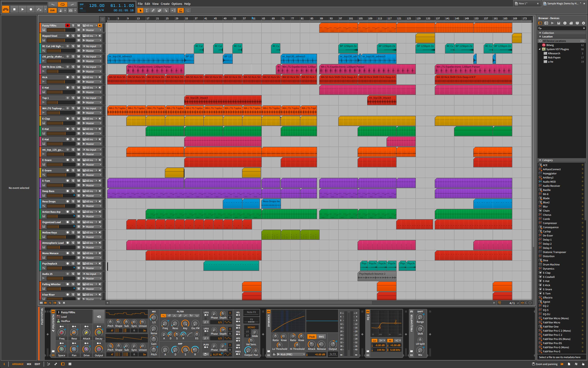This screenshot has width=588, height=368.
Task: Toggle OVR overdub mode
Action: (52, 11)
